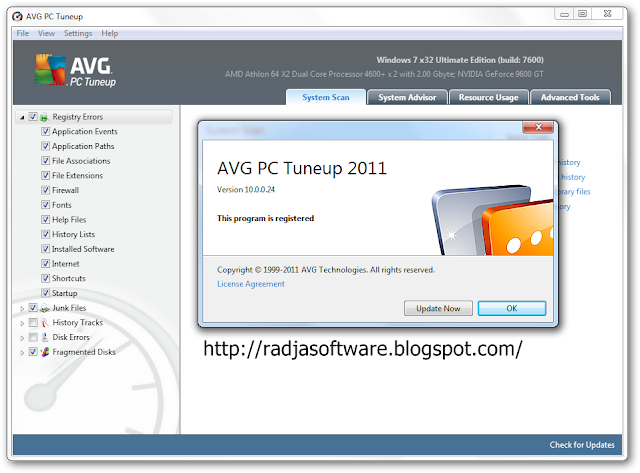Uncheck the Junk Files checkbox

(33, 308)
